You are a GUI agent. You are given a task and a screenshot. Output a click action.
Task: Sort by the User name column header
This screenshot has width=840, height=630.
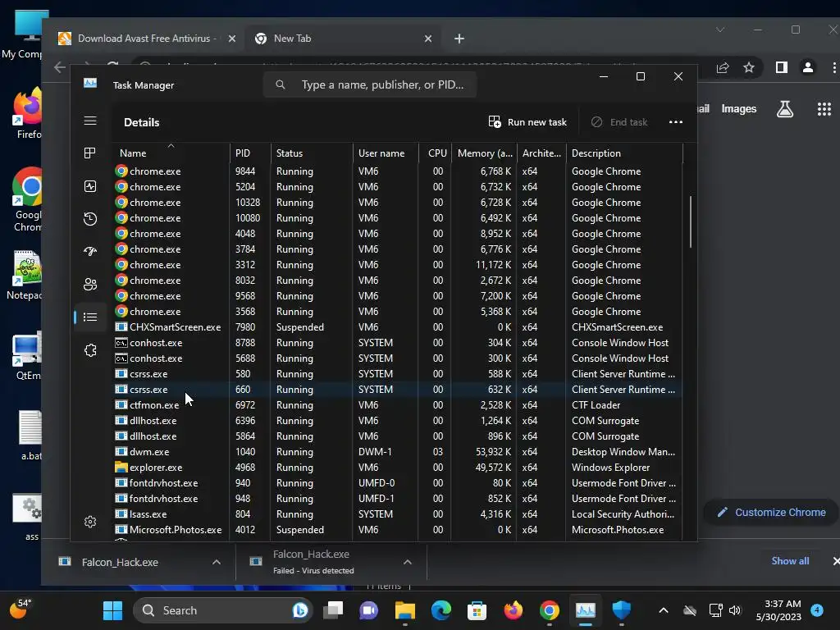(386, 153)
